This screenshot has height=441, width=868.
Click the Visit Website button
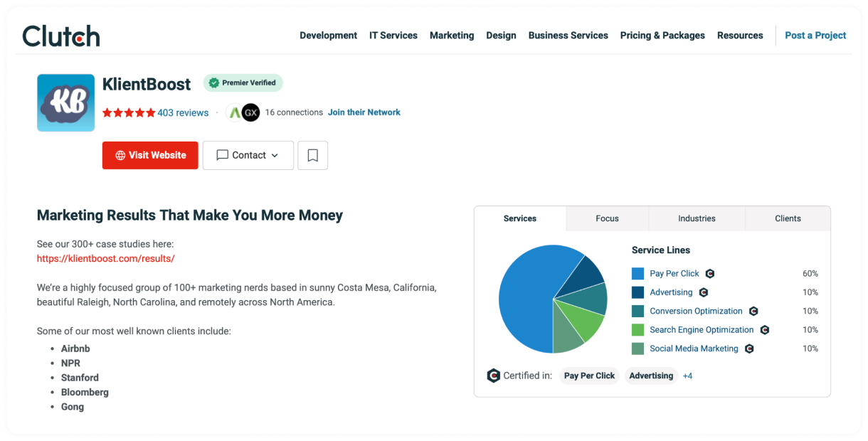pyautogui.click(x=149, y=155)
